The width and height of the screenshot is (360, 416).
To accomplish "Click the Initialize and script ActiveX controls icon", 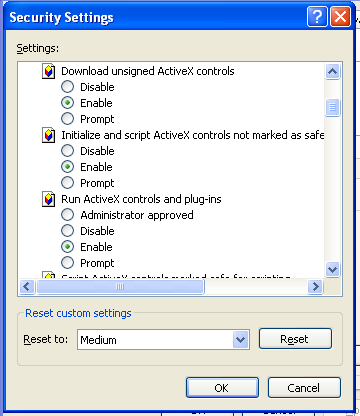I will pyautogui.click(x=48, y=135).
